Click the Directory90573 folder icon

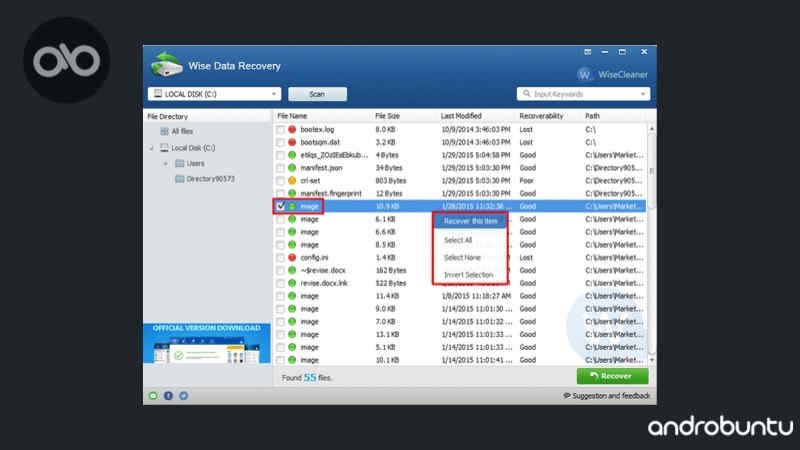coord(180,179)
